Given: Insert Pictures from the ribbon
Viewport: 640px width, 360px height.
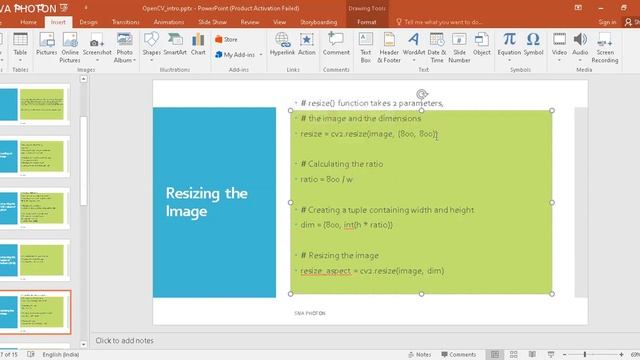Looking at the screenshot, I should click(x=47, y=44).
